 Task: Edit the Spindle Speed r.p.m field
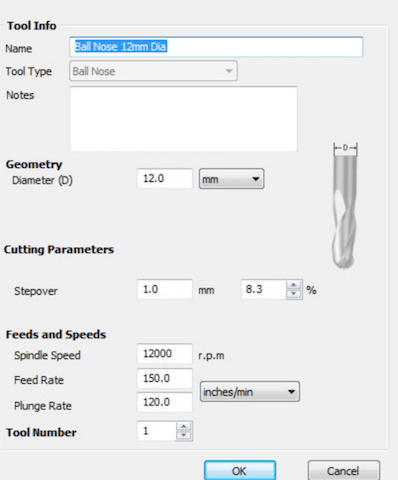coord(165,354)
